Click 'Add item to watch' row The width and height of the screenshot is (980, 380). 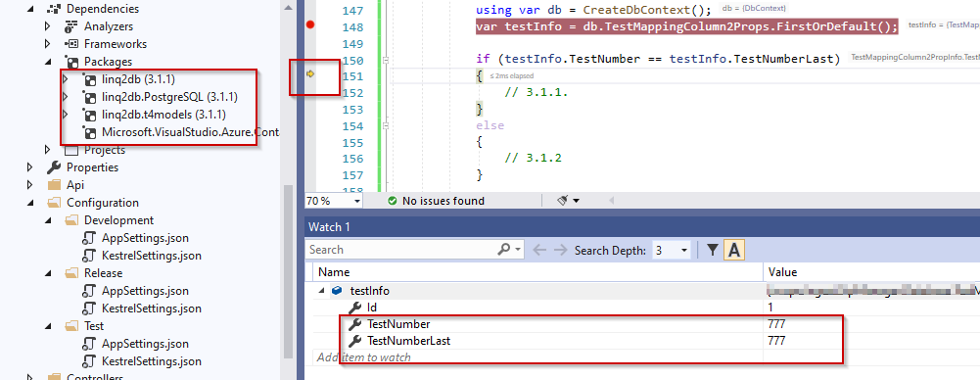click(x=364, y=357)
